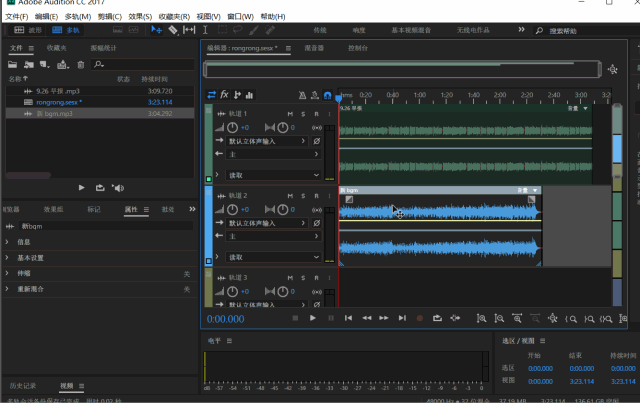
Task: Show sends in track controls
Action: [237, 95]
